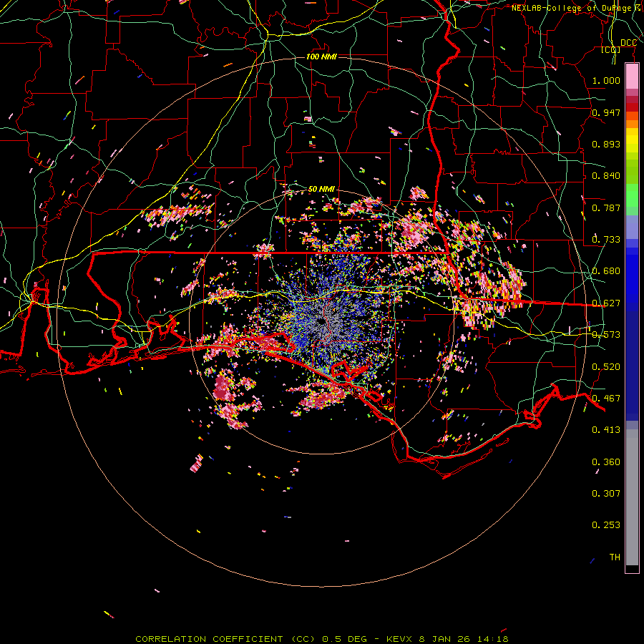Click the 0.733 legend value

point(606,239)
